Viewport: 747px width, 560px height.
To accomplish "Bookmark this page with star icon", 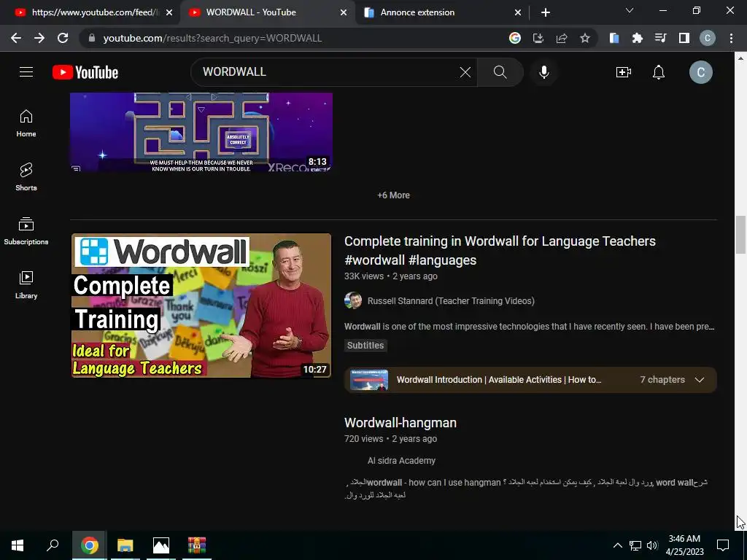I will [x=585, y=38].
